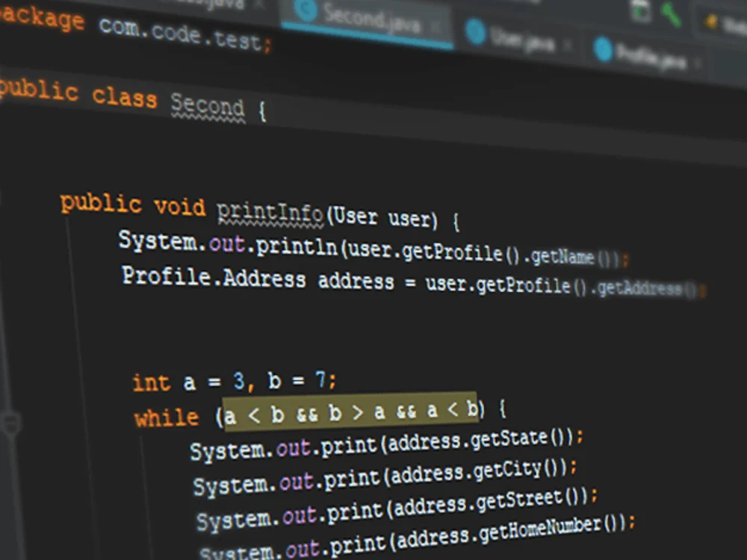The width and height of the screenshot is (747, 560).
Task: Click the 'while' keyword
Action: pos(167,418)
